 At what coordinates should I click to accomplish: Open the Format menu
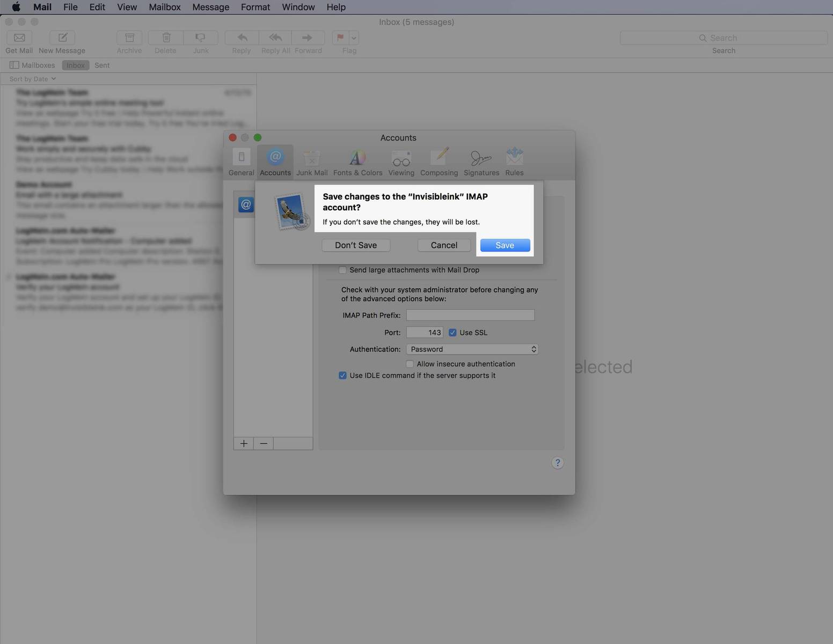(x=255, y=7)
